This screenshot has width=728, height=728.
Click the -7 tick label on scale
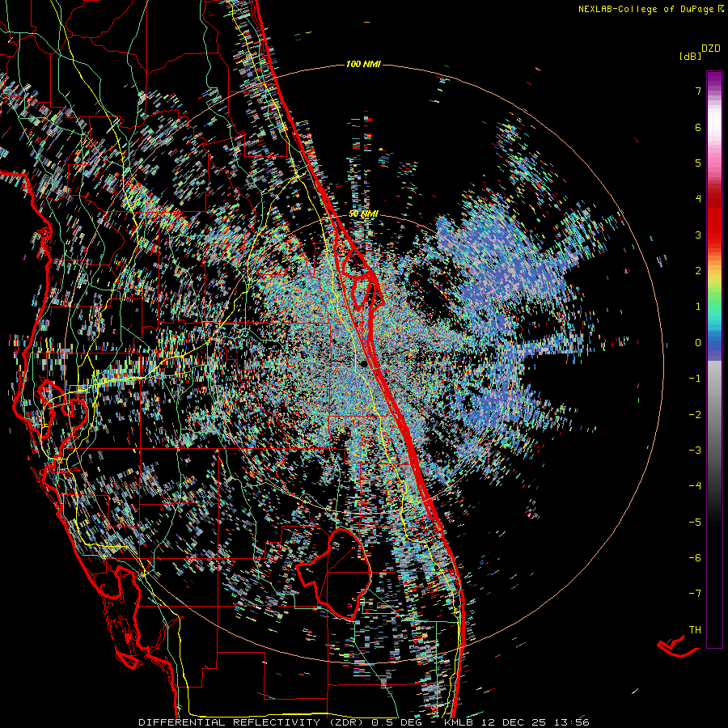[x=695, y=594]
